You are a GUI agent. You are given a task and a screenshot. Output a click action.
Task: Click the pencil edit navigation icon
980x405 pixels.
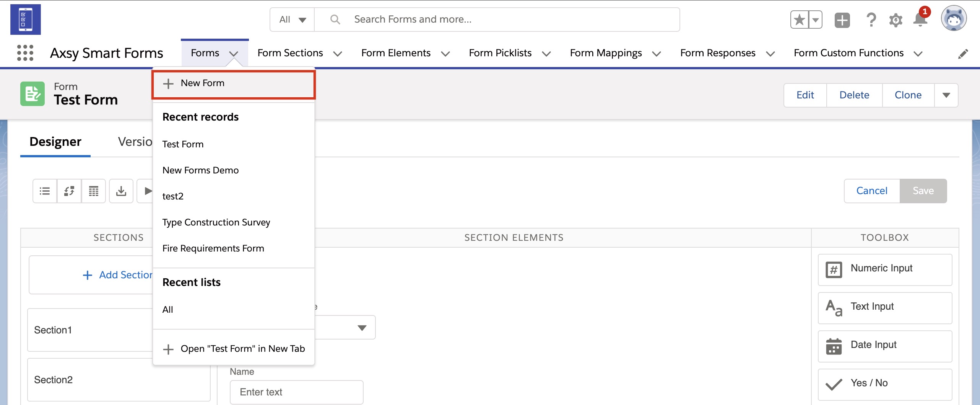click(963, 54)
